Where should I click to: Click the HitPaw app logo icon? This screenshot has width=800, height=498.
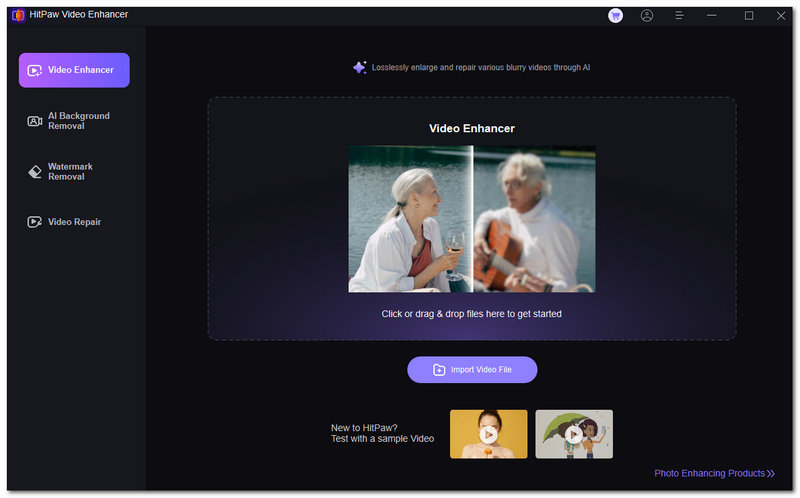(x=18, y=15)
